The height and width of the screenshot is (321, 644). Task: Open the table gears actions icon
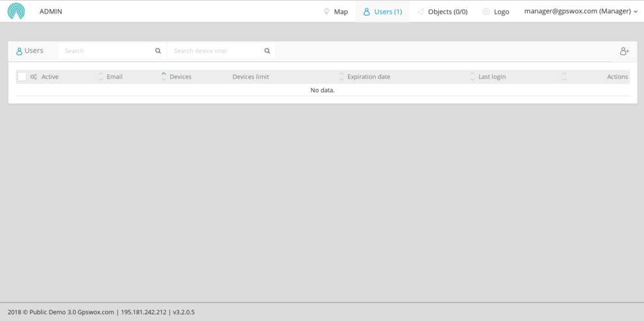(x=34, y=77)
